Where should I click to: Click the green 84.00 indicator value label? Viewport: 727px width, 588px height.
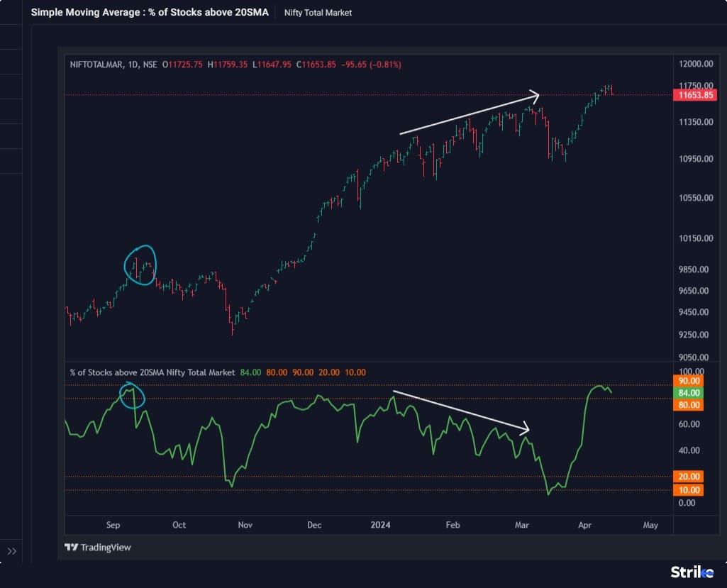point(689,393)
